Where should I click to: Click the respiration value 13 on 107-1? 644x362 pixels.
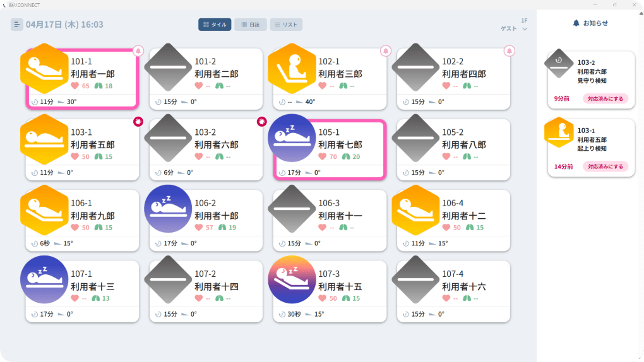click(x=106, y=298)
